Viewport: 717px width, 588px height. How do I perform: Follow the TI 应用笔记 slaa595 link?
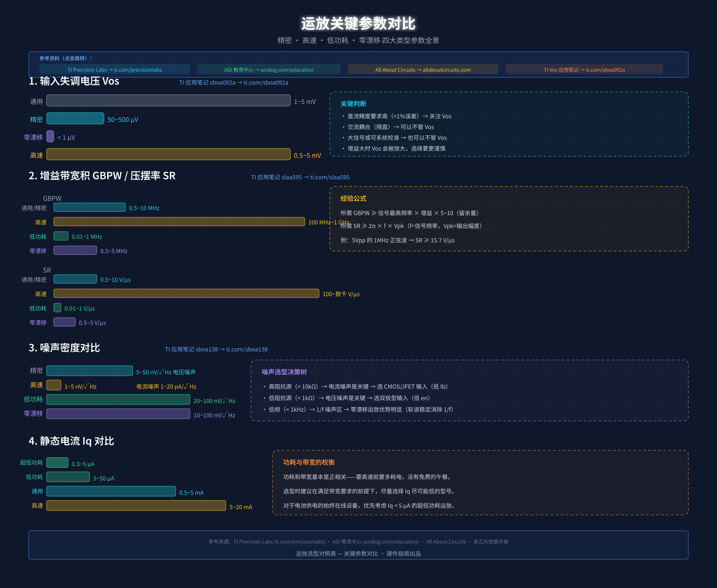tap(300, 177)
